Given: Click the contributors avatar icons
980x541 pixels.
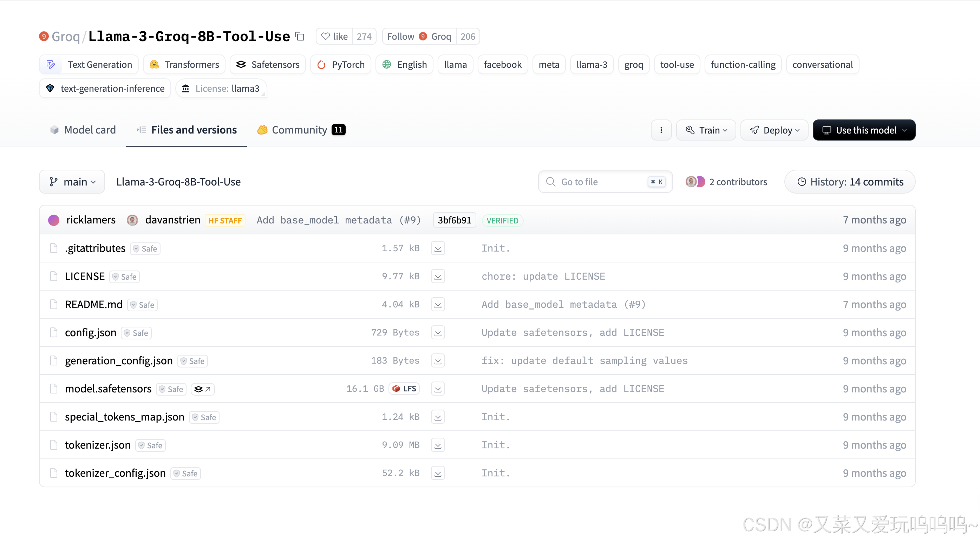Looking at the screenshot, I should click(x=695, y=182).
